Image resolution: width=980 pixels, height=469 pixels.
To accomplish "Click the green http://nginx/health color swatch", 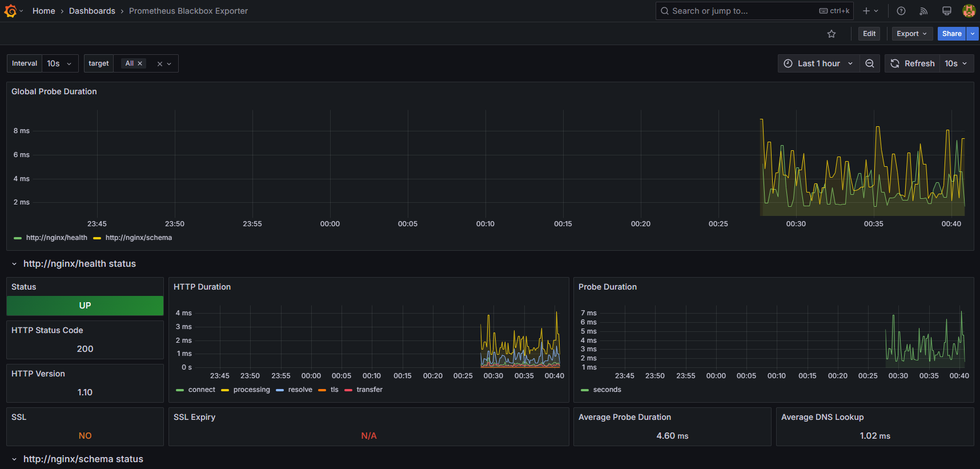I will point(18,238).
